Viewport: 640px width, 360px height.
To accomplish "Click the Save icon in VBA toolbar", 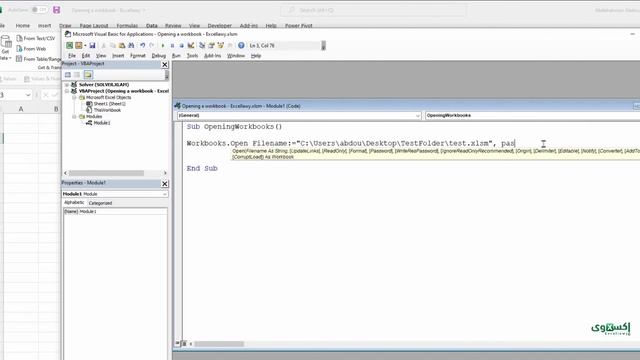I will [92, 45].
